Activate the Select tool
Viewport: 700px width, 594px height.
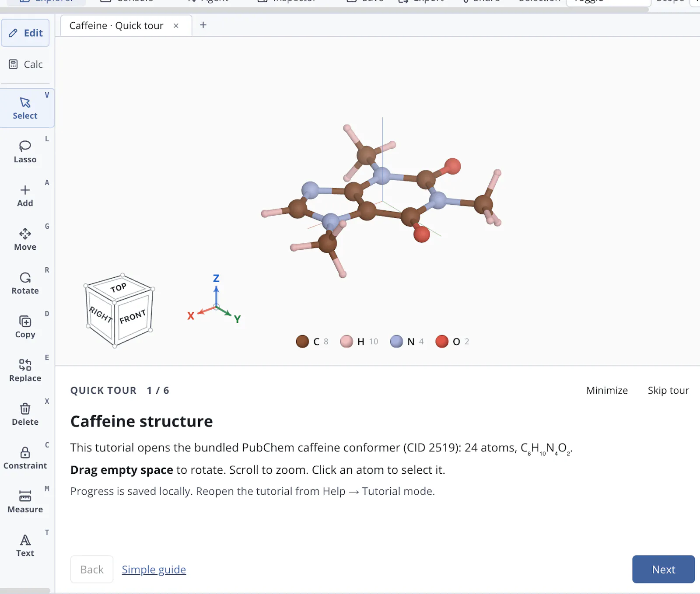coord(26,108)
